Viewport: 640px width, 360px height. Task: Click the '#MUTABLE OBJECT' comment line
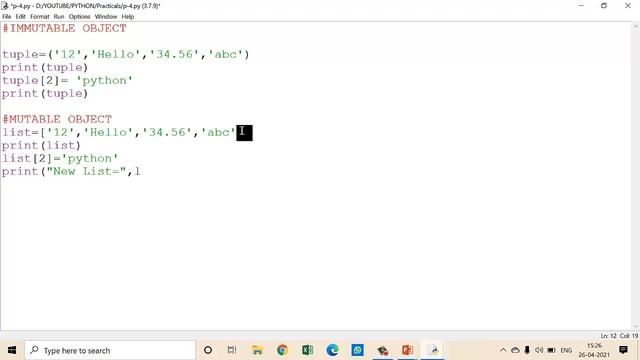(57, 119)
